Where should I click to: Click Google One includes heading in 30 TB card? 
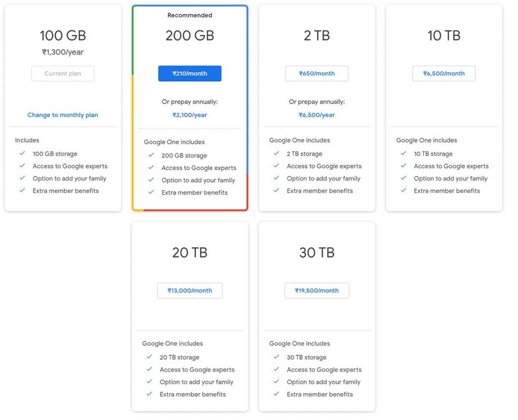click(299, 344)
